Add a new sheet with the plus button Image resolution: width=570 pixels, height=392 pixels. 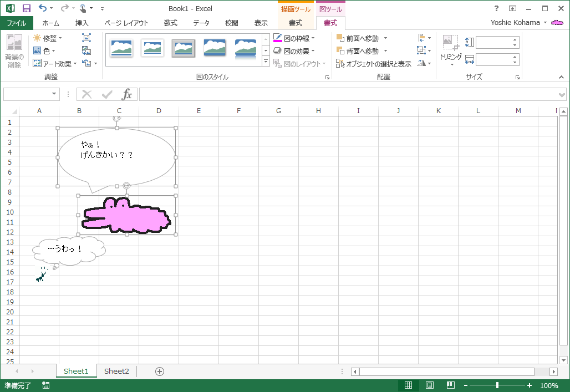click(160, 371)
